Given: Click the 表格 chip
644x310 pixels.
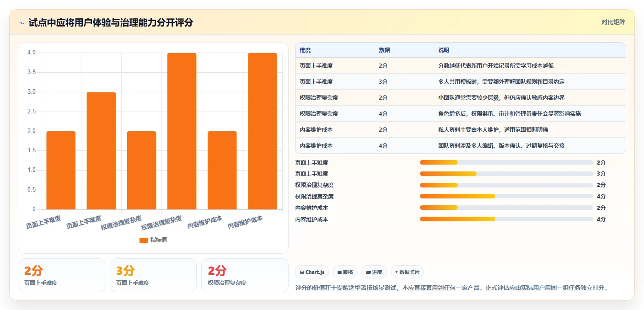Looking at the screenshot, I should click(345, 272).
